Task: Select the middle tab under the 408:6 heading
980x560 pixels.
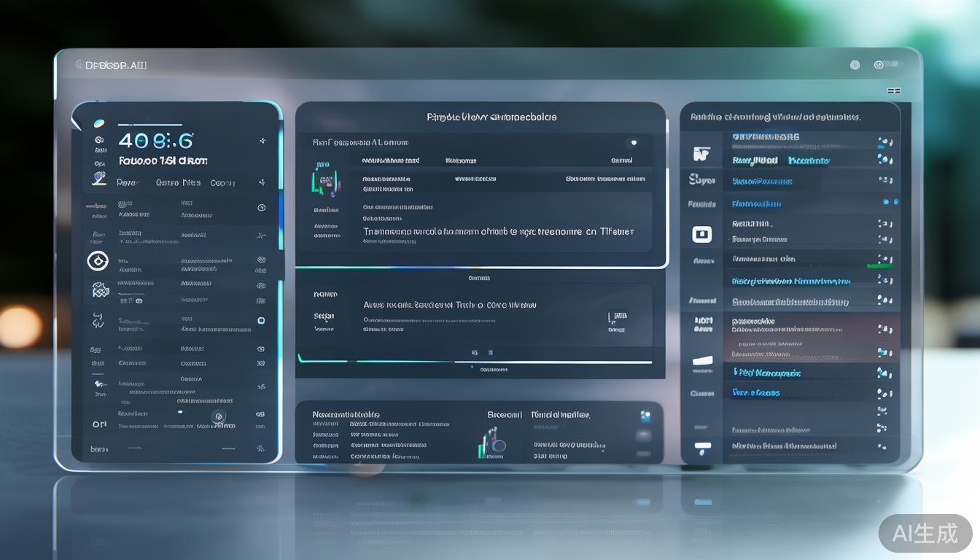Action: (178, 183)
